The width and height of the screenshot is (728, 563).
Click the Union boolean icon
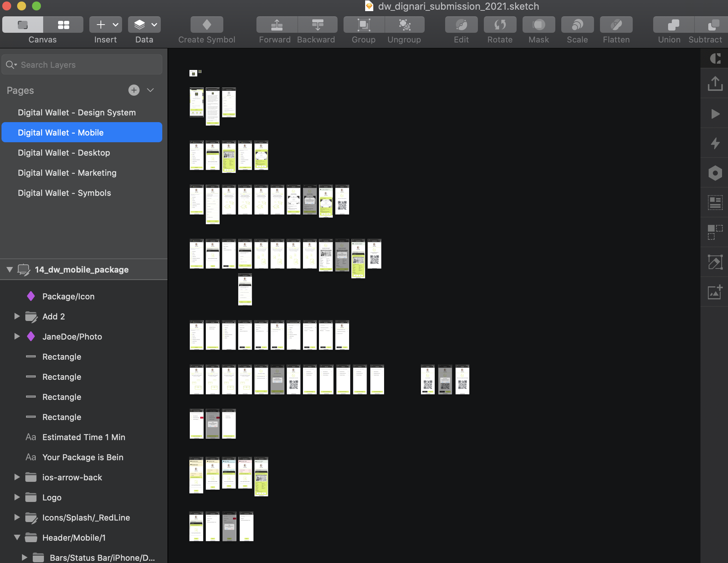pos(673,25)
